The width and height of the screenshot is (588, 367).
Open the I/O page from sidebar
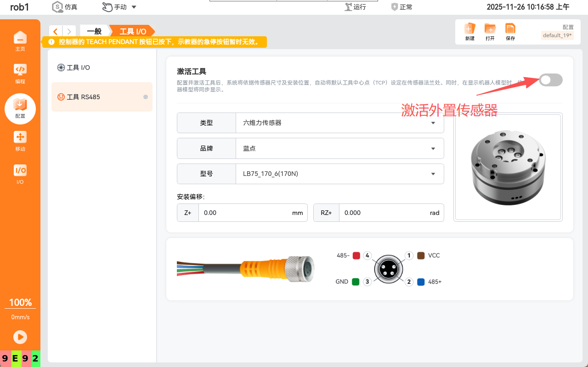(x=20, y=174)
